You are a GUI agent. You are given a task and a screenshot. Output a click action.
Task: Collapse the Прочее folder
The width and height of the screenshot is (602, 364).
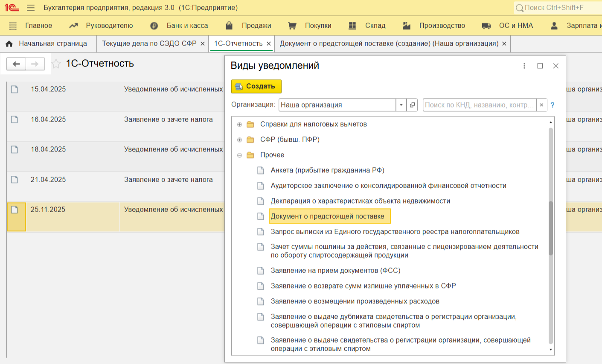pyautogui.click(x=239, y=155)
